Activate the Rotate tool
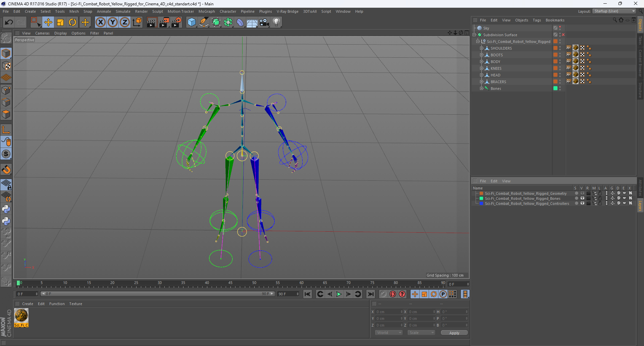This screenshot has width=644, height=346. [72, 22]
